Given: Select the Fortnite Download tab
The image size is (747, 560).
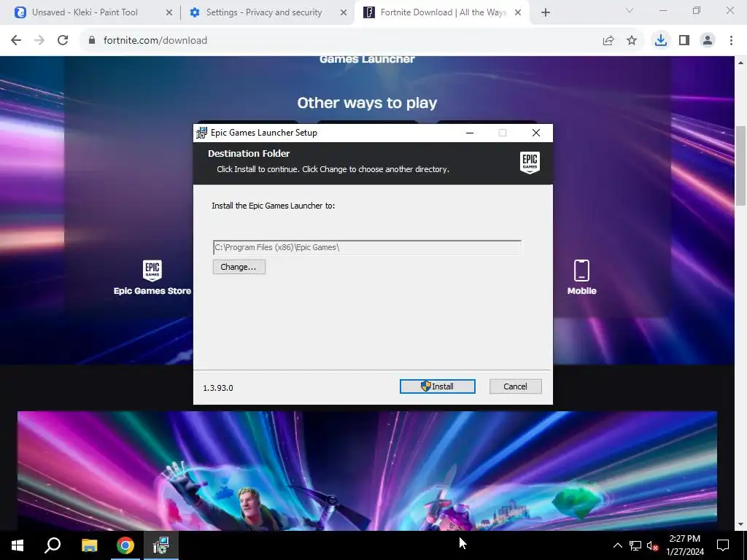Looking at the screenshot, I should pyautogui.click(x=443, y=12).
